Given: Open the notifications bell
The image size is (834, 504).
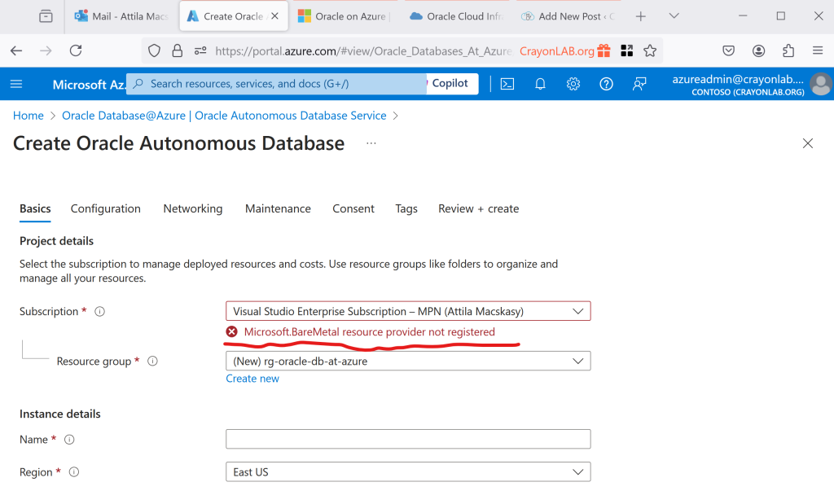Looking at the screenshot, I should [x=540, y=84].
